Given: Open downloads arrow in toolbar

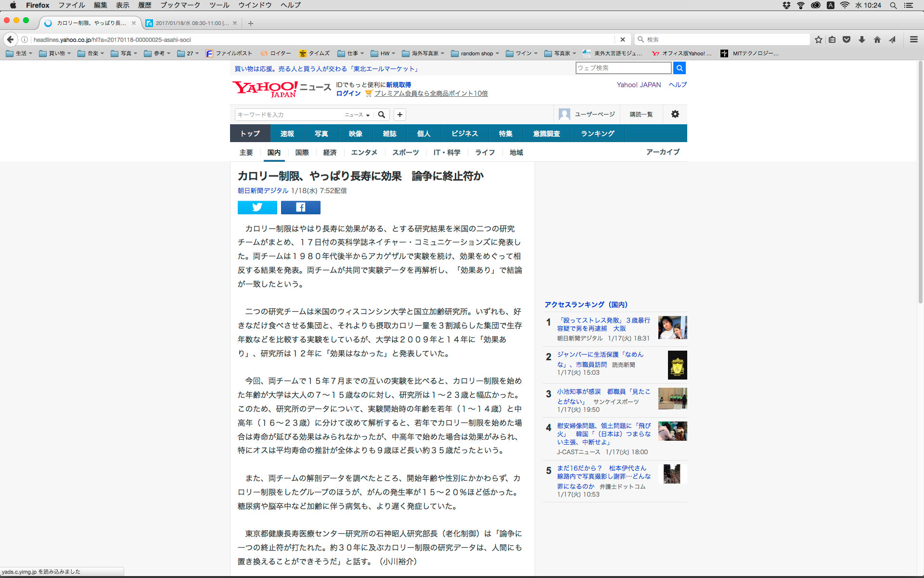Looking at the screenshot, I should tap(862, 39).
